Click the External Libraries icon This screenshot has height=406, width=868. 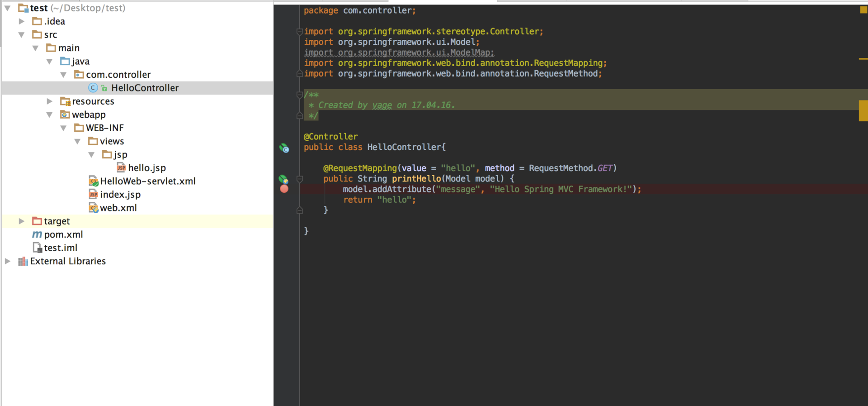tap(23, 261)
